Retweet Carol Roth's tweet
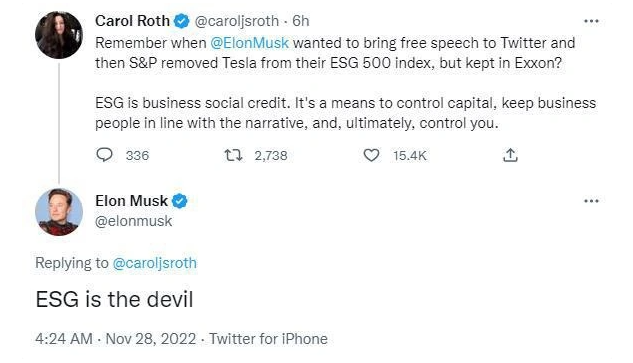Image resolution: width=633 pixels, height=363 pixels. (x=233, y=155)
